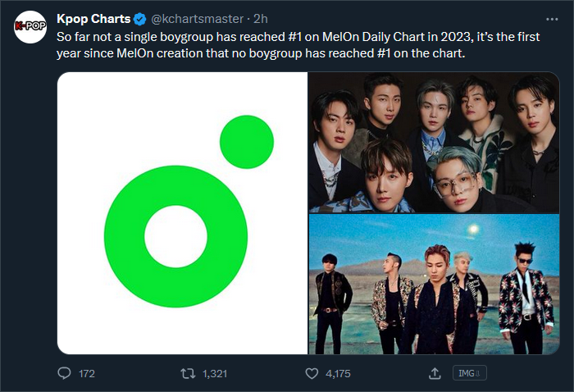Open the green MelOn logo image
This screenshot has width=574, height=392.
(x=182, y=213)
